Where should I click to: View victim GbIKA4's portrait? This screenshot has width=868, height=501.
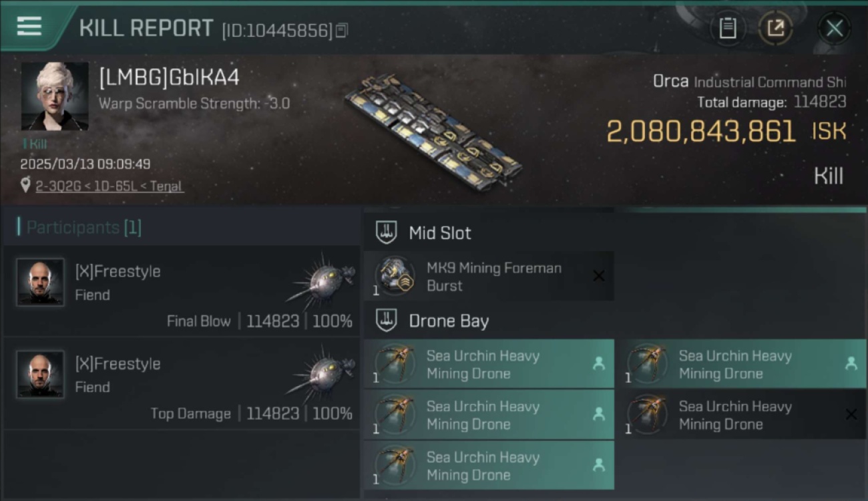point(55,96)
